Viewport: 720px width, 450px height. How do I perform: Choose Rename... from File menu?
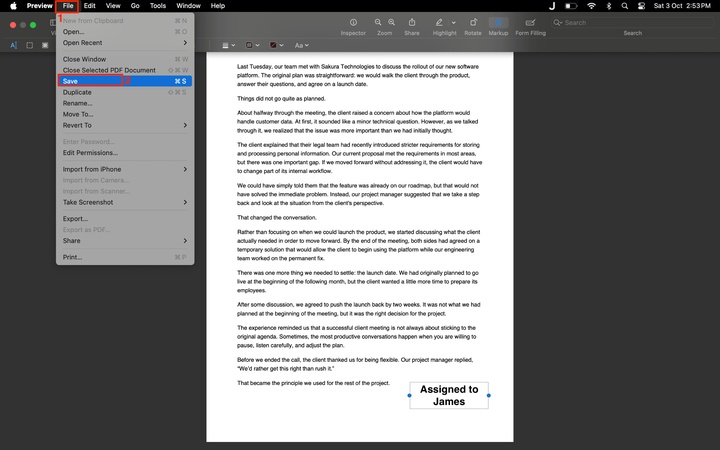[124, 103]
